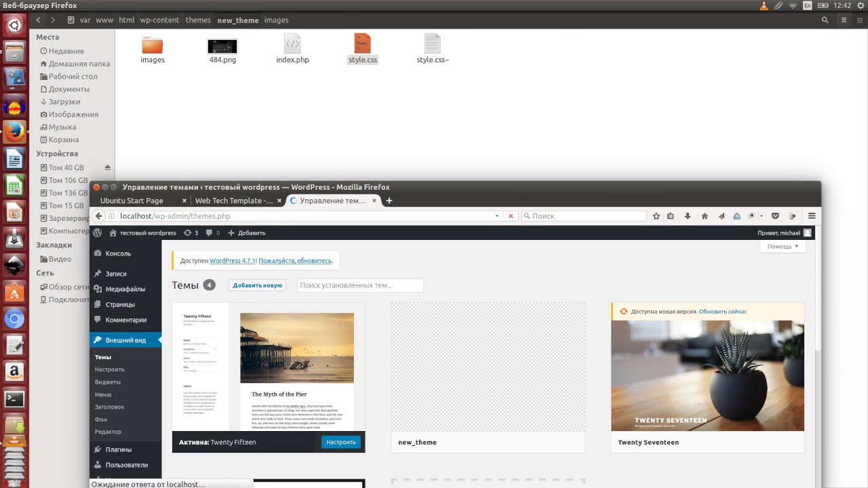Eject the Том 40 GB volume

(x=107, y=167)
